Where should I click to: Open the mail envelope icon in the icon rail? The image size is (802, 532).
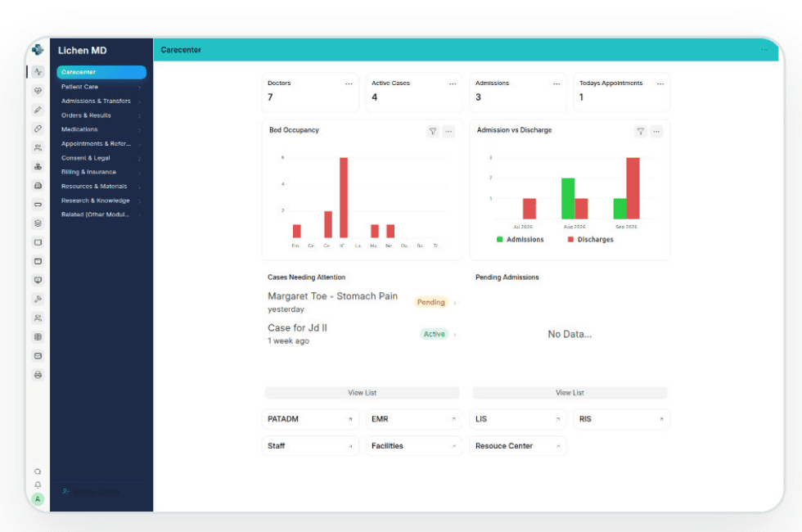click(x=38, y=355)
